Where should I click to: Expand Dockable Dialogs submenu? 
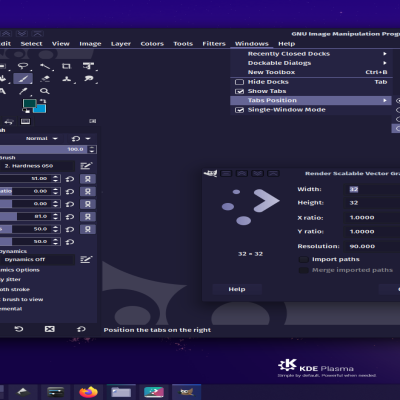(311, 63)
